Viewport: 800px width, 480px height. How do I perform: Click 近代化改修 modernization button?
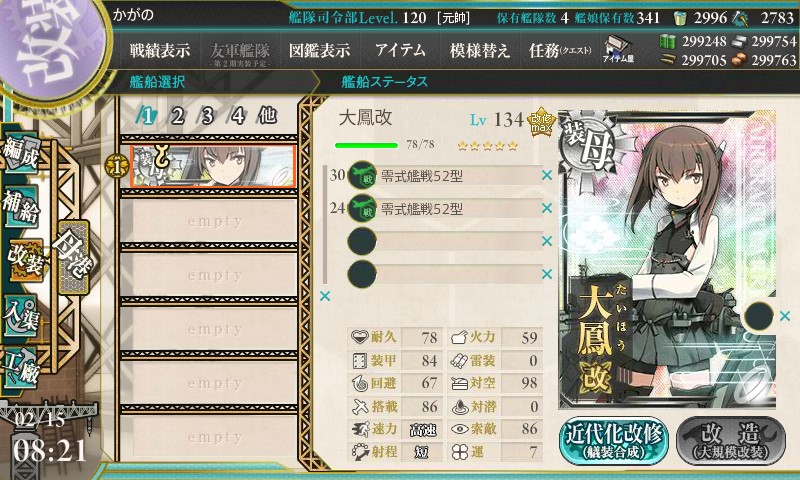pos(614,441)
